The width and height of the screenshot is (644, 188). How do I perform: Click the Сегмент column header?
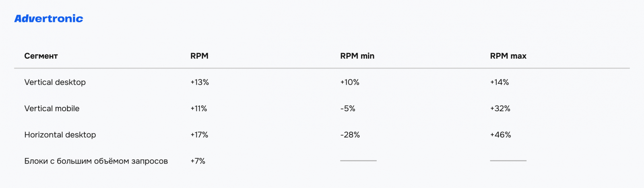pyautogui.click(x=41, y=56)
